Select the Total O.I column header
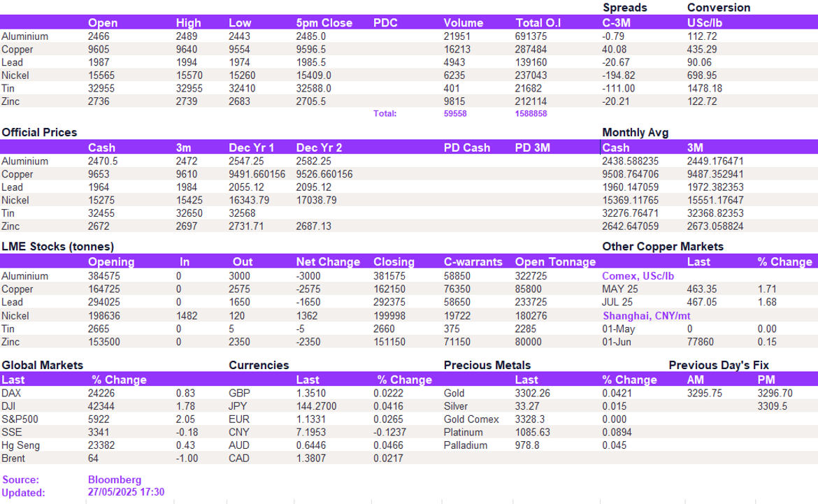 tap(538, 23)
